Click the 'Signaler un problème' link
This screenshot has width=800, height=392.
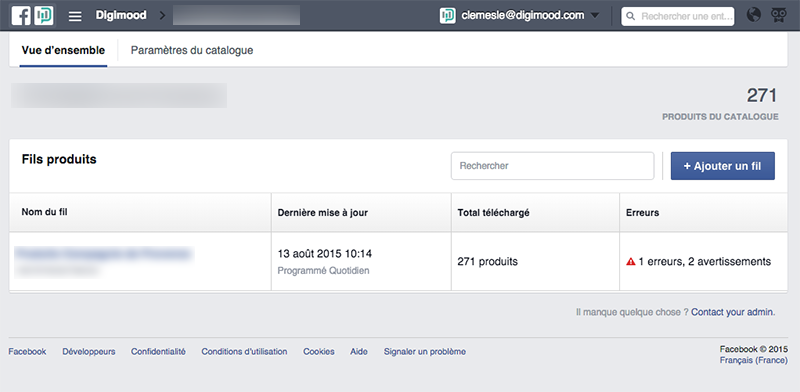[424, 352]
